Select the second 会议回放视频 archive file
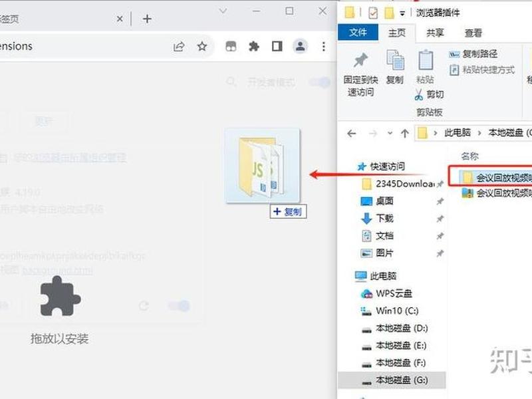This screenshot has height=399, width=532. coord(497,193)
